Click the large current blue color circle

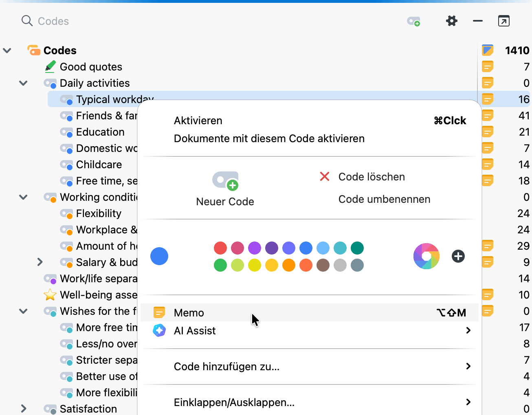[x=159, y=256]
